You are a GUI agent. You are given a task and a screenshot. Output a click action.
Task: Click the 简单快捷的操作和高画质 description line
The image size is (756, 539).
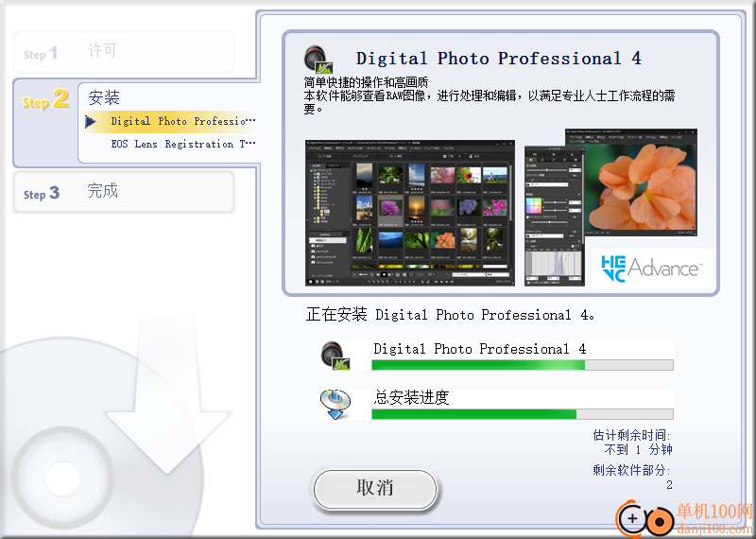pyautogui.click(x=366, y=82)
